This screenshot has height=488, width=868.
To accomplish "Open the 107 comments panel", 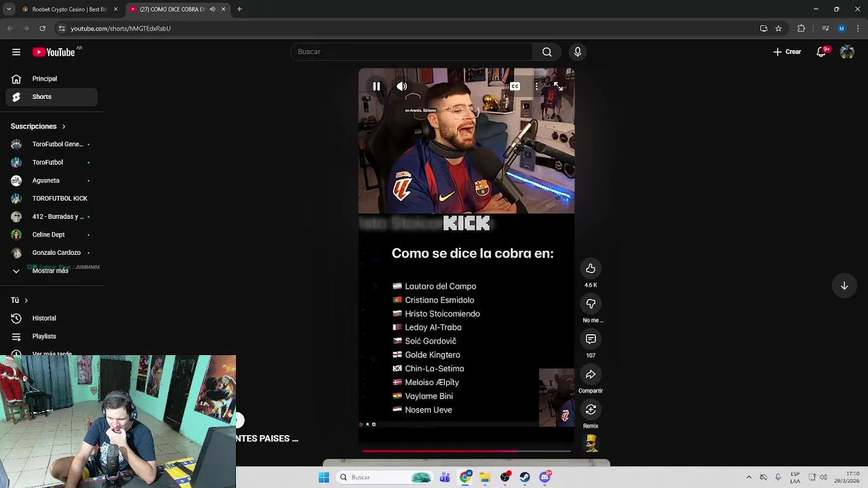I will (x=591, y=339).
